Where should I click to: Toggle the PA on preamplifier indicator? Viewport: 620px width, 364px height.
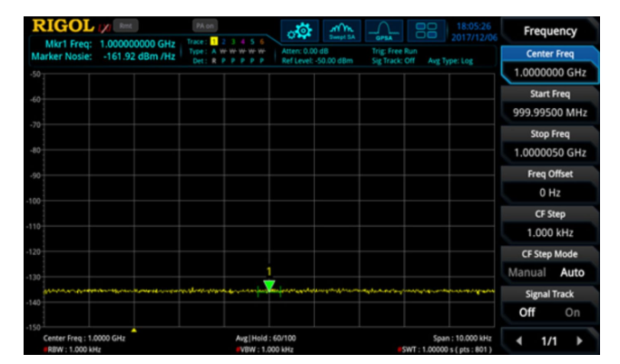(x=205, y=25)
